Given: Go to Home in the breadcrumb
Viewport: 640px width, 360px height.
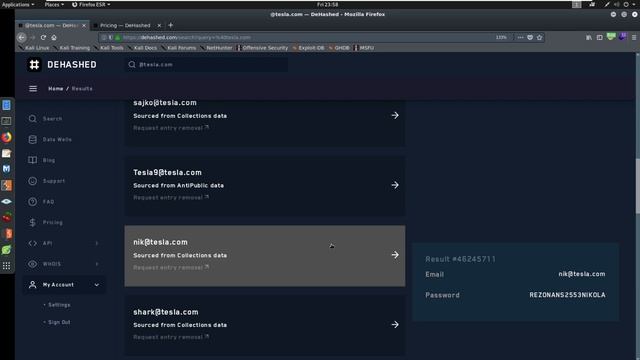Looking at the screenshot, I should 56,89.
